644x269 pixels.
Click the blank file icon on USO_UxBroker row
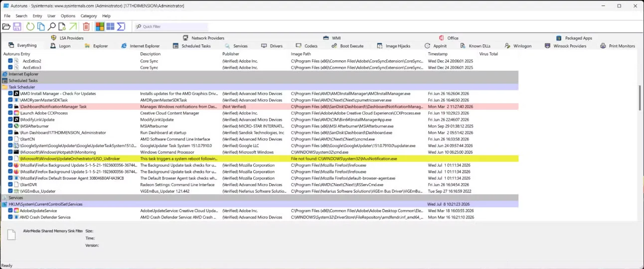[x=16, y=159]
